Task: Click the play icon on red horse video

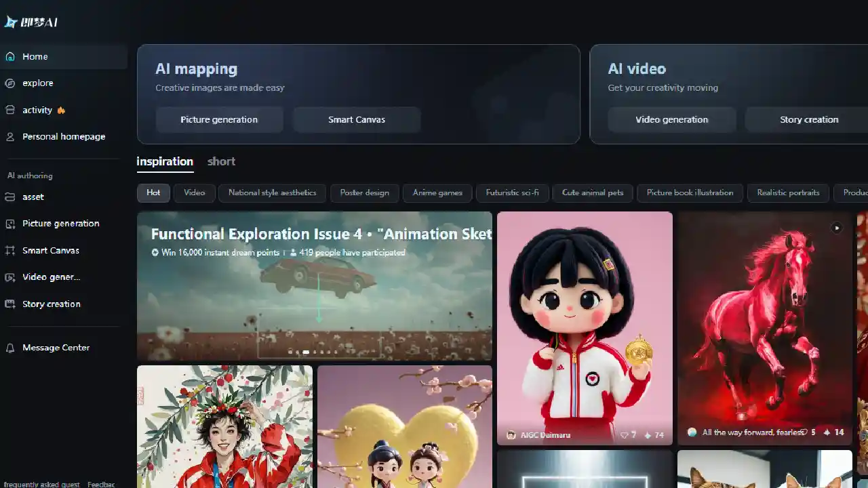Action: [837, 228]
